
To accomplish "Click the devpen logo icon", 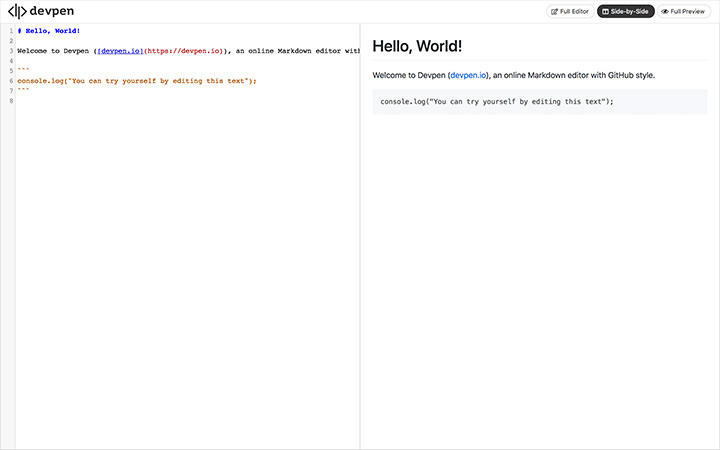I will 17,11.
